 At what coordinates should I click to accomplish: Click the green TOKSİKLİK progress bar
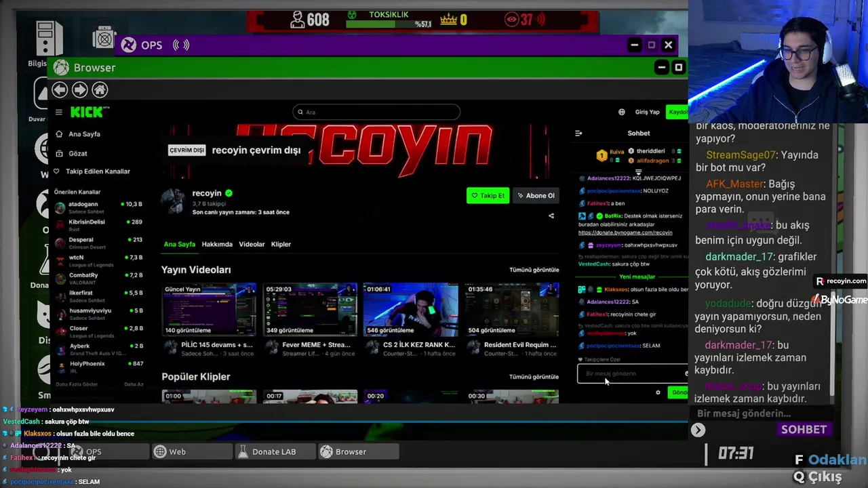tap(389, 24)
